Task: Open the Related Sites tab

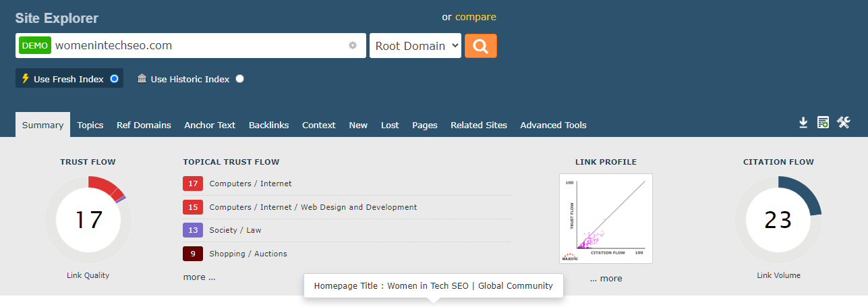Action: tap(479, 125)
